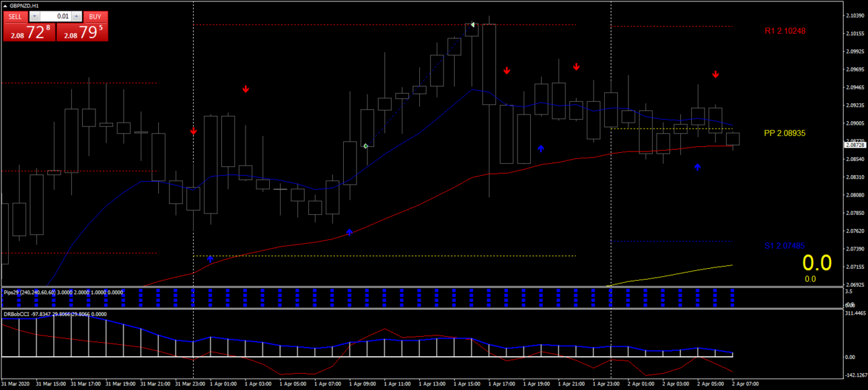
Task: Click the large yellow 0.0 readout
Action: tap(817, 263)
